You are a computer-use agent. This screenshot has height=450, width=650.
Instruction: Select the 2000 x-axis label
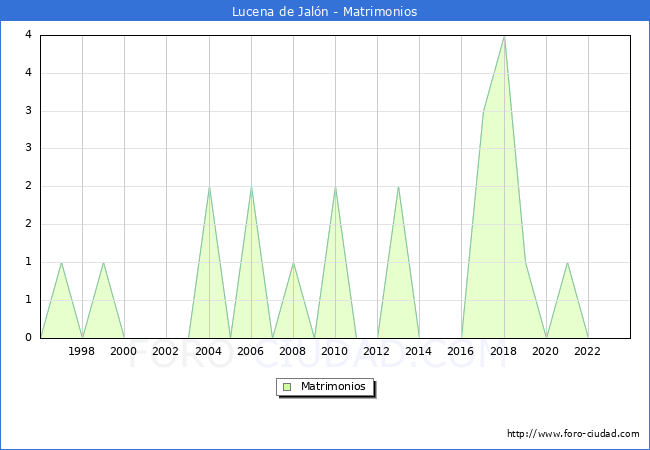[124, 351]
